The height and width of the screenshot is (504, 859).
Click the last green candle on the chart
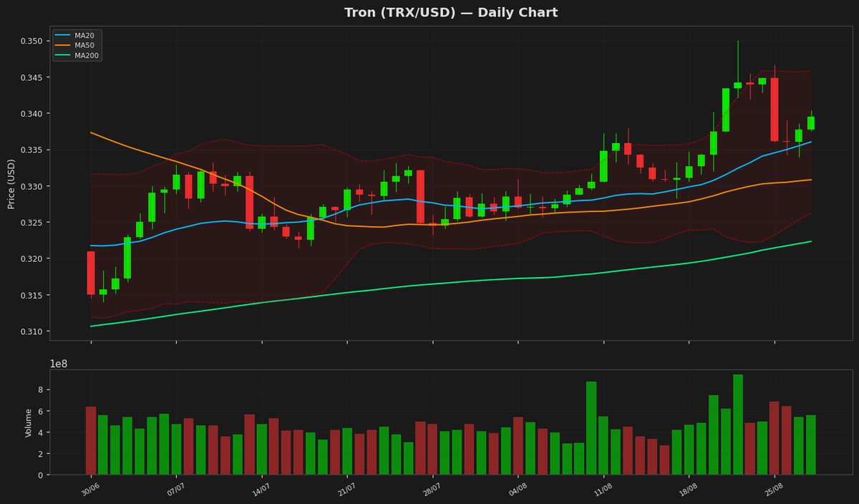pos(811,123)
